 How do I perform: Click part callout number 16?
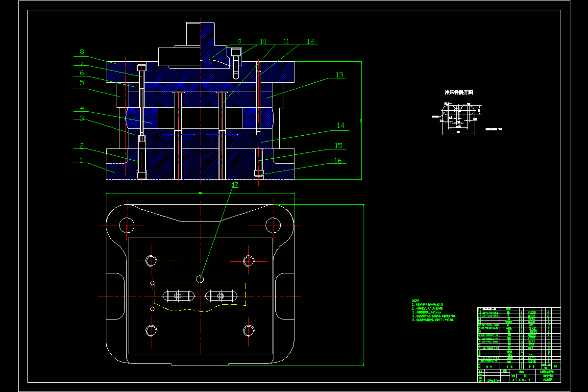[338, 160]
